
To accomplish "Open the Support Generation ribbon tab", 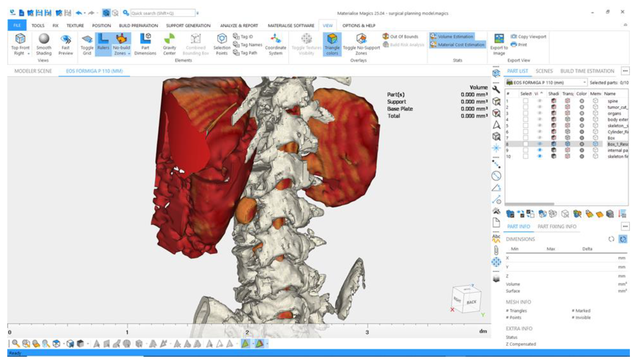I will [188, 26].
